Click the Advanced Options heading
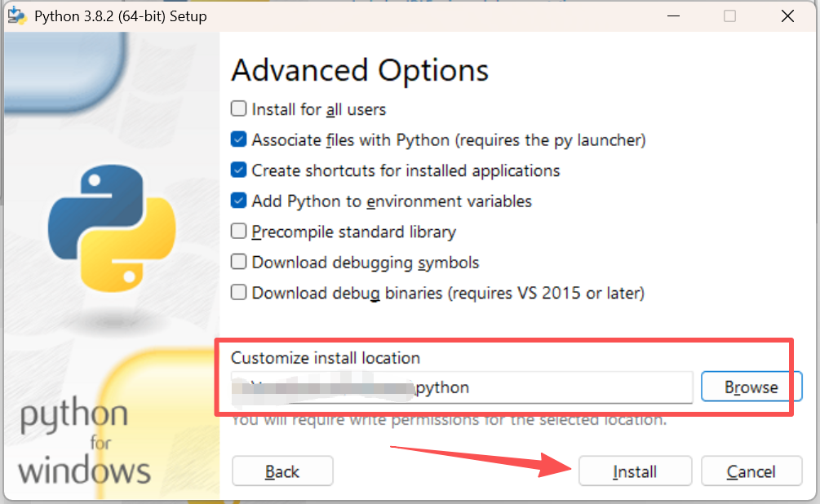The image size is (820, 504). click(x=360, y=70)
